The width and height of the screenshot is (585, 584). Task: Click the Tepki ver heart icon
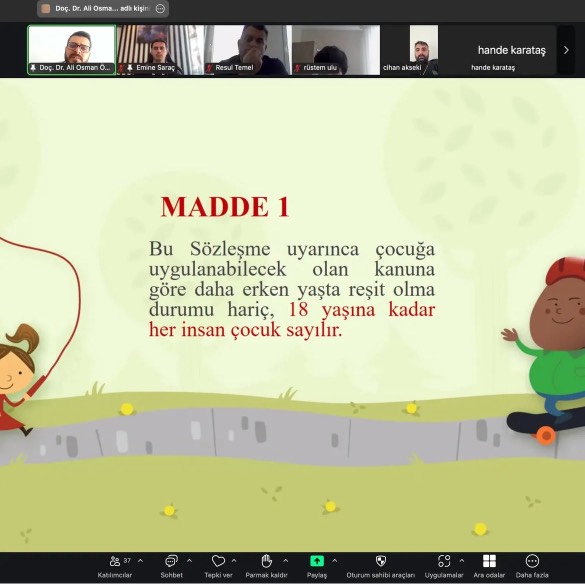(x=218, y=561)
